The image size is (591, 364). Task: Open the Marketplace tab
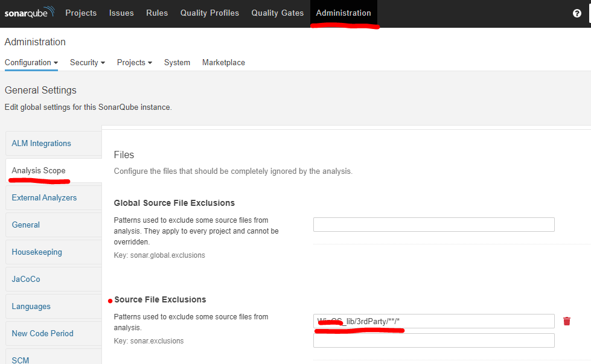tap(223, 63)
